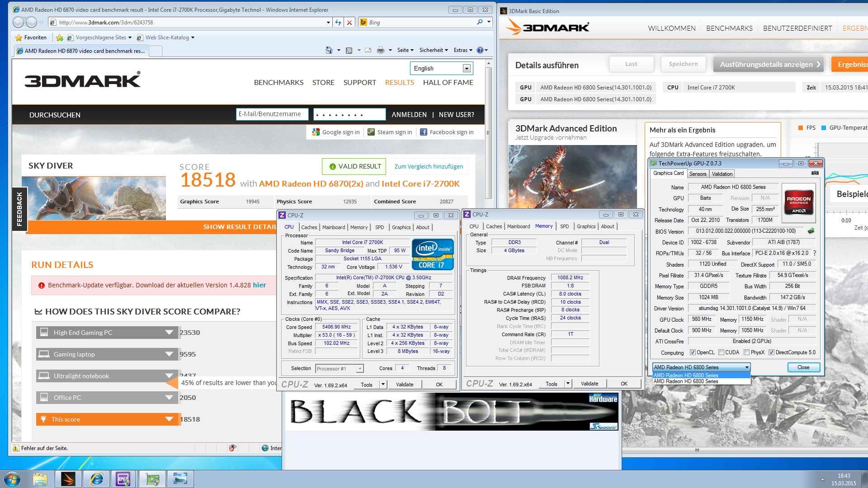Click the Close button in GPU-Z
Viewport: 868px width, 488px height.
coord(803,367)
